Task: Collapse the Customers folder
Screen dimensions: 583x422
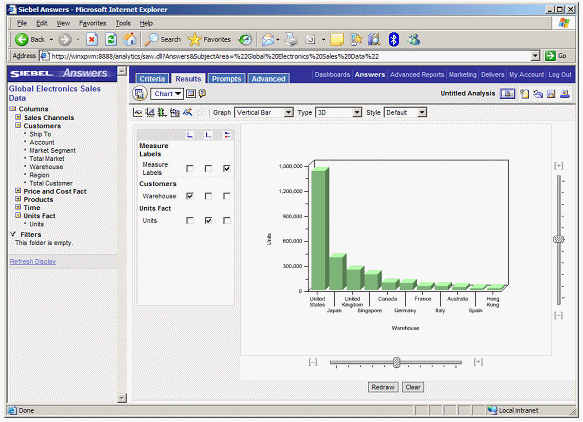Action: point(18,125)
